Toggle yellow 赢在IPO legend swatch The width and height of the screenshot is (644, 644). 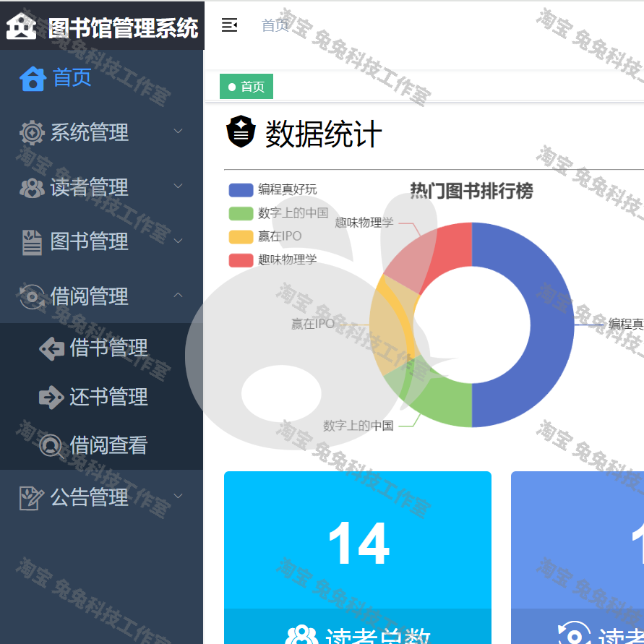coord(241,237)
